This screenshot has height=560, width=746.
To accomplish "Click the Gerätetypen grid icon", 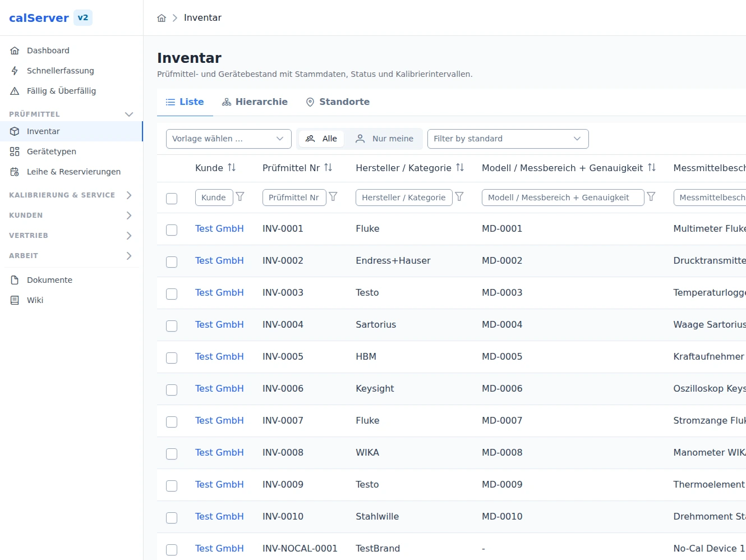I will tap(15, 152).
